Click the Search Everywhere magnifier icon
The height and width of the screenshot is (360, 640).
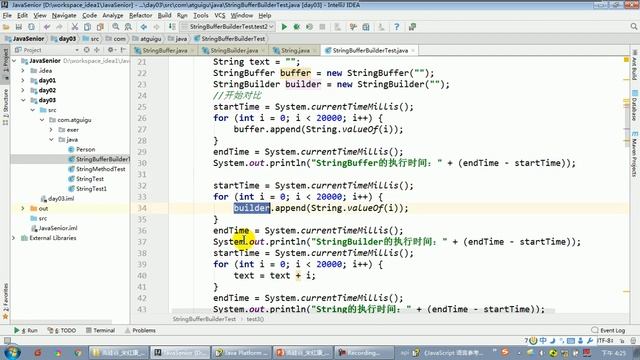click(634, 27)
